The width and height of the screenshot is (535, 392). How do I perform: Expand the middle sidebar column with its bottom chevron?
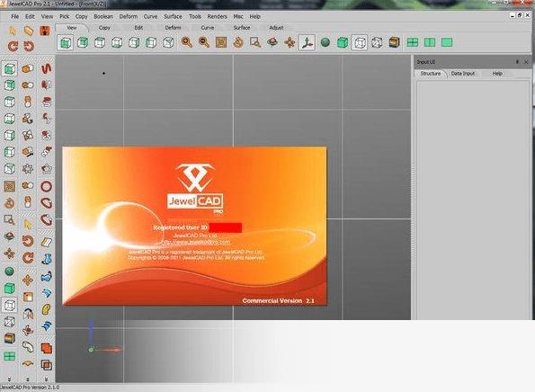pos(28,379)
